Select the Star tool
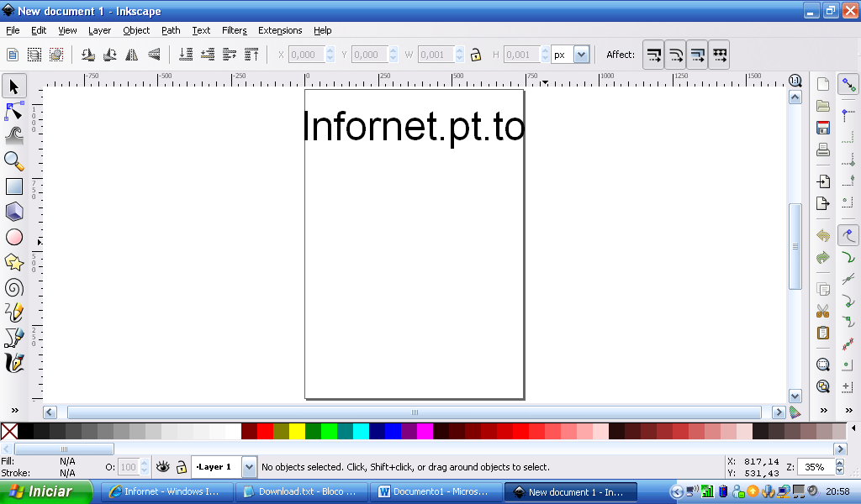This screenshot has width=861, height=504. click(x=13, y=262)
